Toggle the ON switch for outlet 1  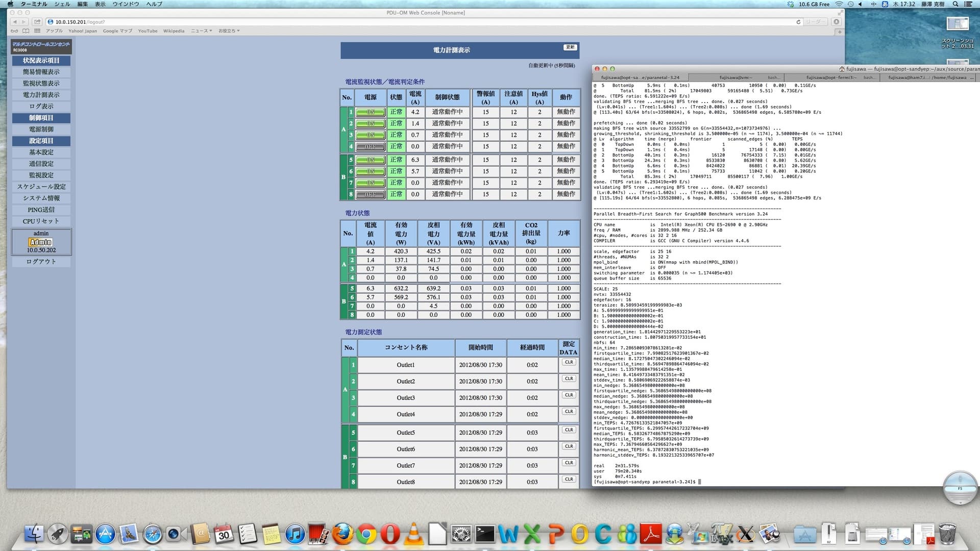tap(371, 112)
